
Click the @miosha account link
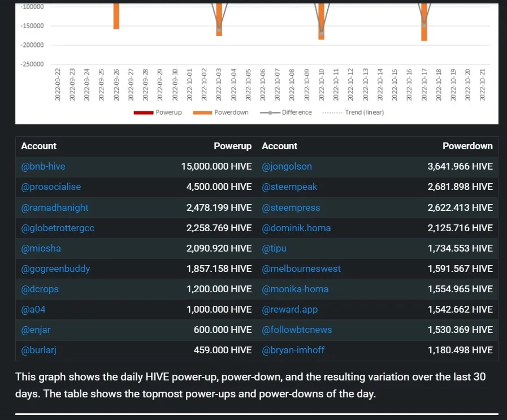coord(41,248)
